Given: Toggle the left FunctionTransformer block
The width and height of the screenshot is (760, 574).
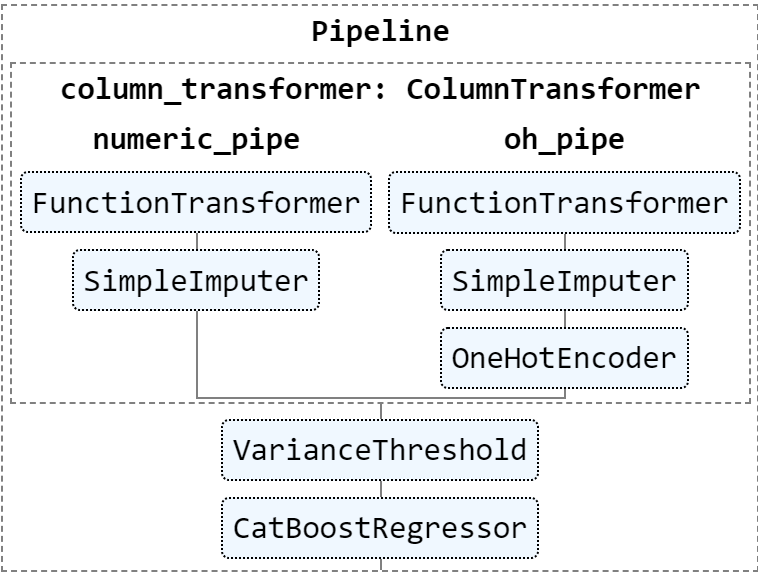Looking at the screenshot, I should click(196, 202).
